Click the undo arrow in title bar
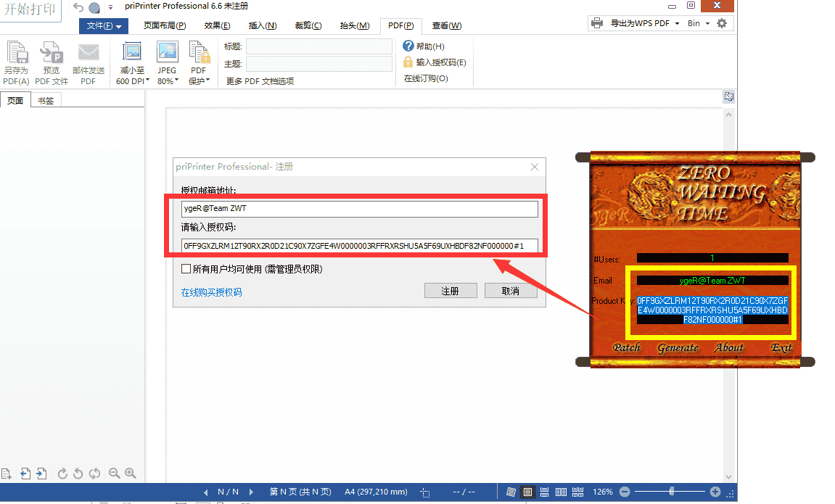 (x=78, y=7)
